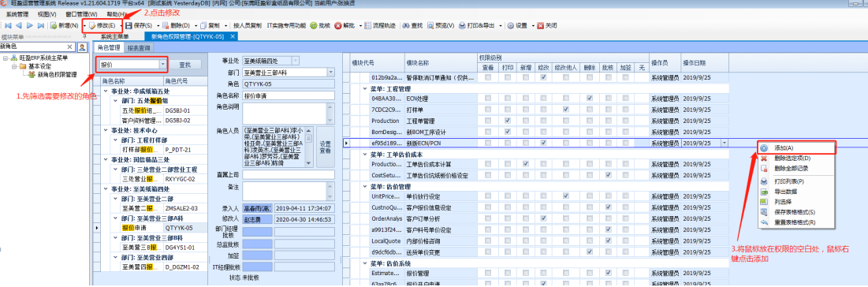Viewport: 868px width, 287px height.
Task: Open the 设置 gear settings button
Action: (517, 25)
